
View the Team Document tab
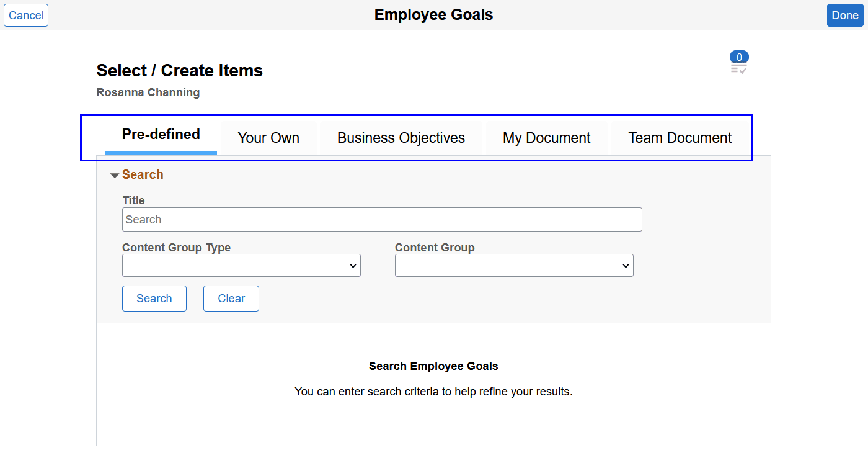[x=680, y=137]
